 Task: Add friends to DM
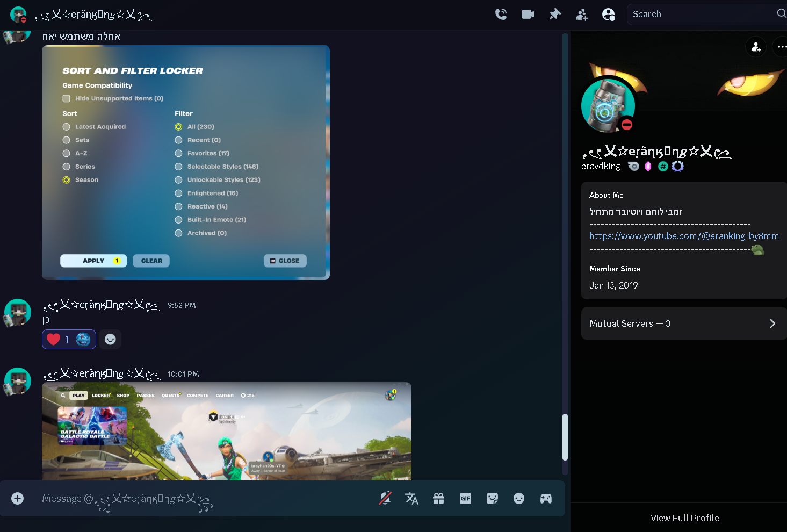click(582, 15)
